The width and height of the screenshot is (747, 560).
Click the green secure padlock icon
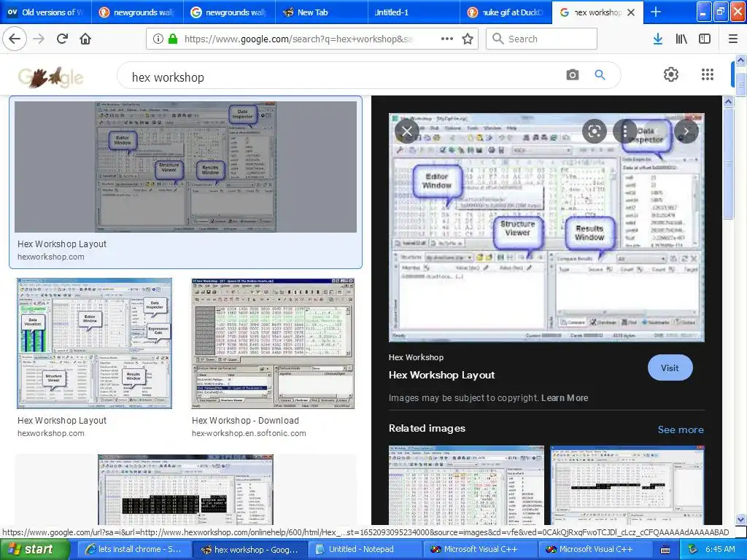coord(172,39)
